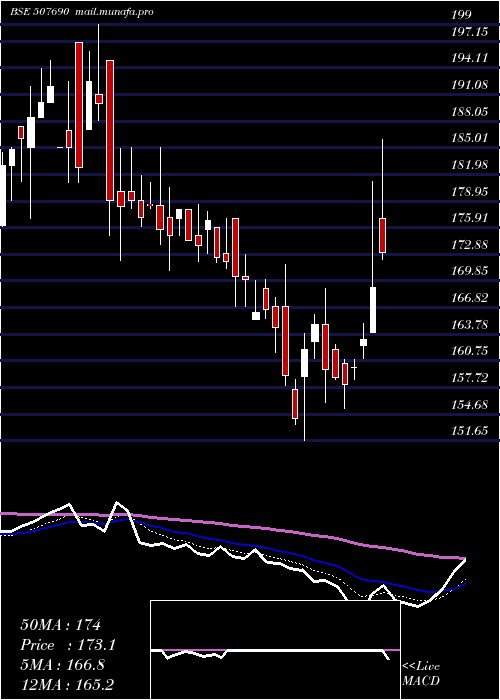
Task: Click the 5MA : 166.8 readout
Action: pos(62,665)
